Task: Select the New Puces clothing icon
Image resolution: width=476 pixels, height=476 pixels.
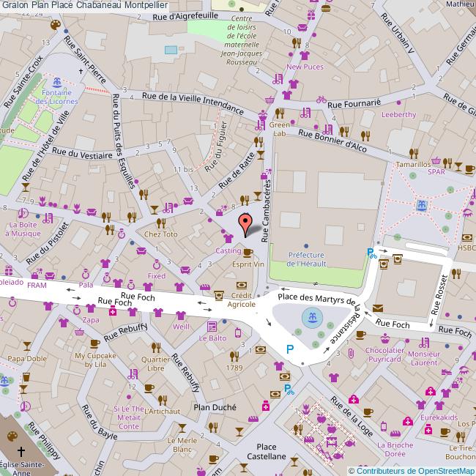Action: (x=305, y=54)
